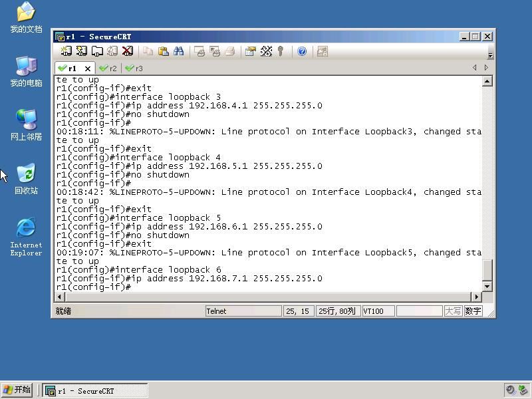Click the vertical scrollbar thumb
Image resolution: width=532 pixels, height=399 pixels.
(487, 270)
